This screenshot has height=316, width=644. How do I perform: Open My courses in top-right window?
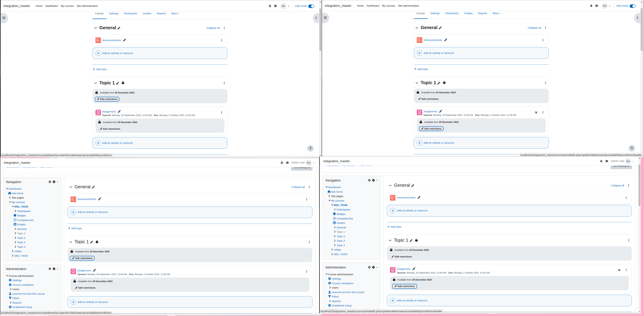point(389,6)
